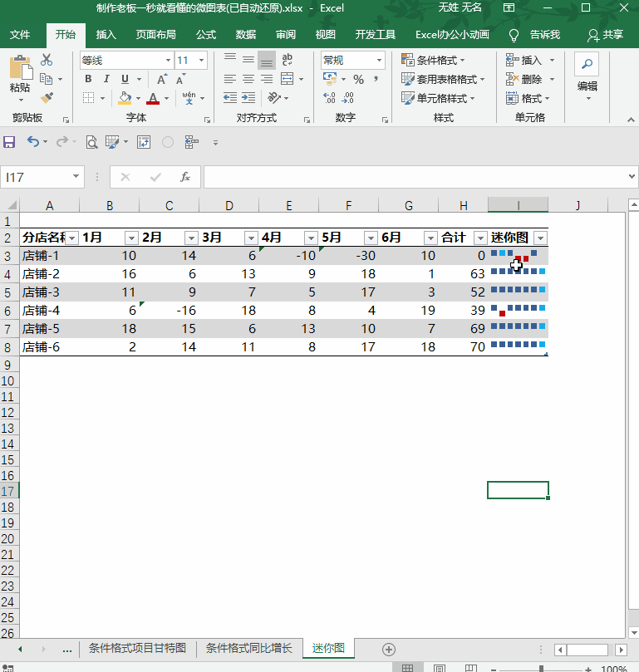Screen dimensions: 639x672
Task: Open the 文件 file menu
Action: [20, 34]
